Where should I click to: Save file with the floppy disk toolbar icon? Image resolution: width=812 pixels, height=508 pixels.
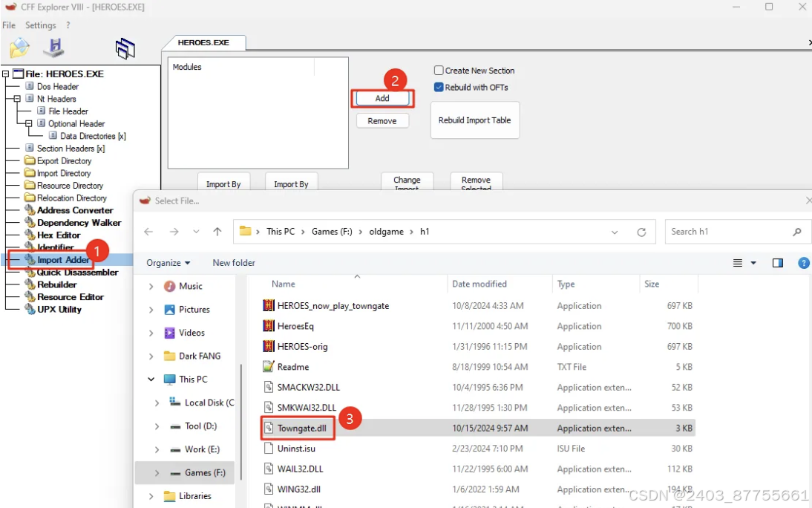tap(54, 48)
